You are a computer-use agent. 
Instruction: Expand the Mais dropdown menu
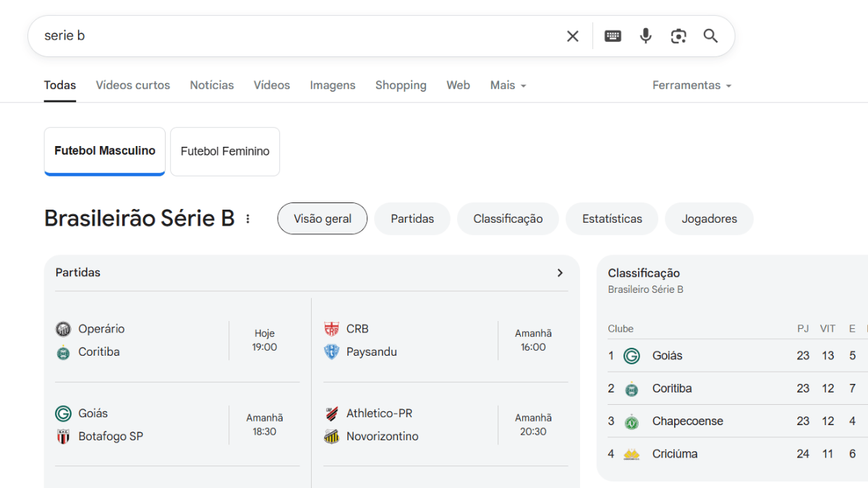[508, 85]
